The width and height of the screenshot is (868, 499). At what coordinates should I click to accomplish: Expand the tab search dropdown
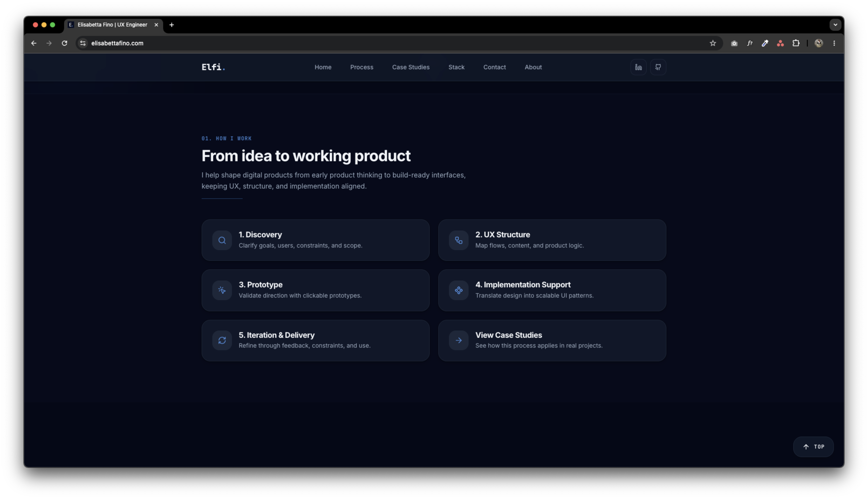[835, 25]
